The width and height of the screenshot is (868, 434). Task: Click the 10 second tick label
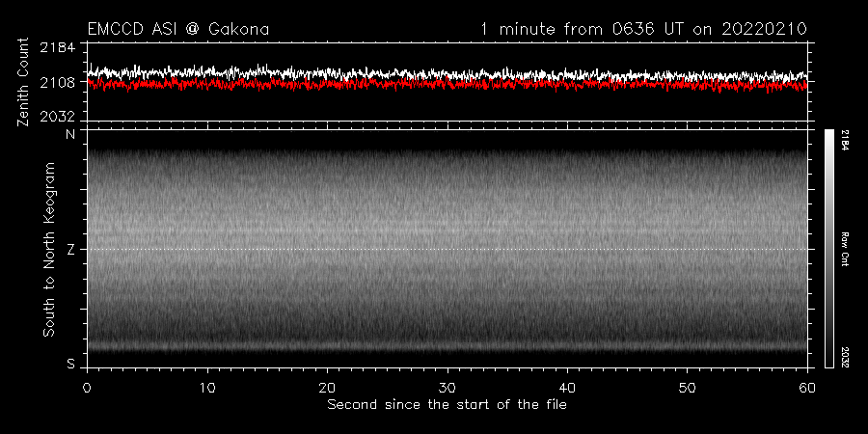point(207,387)
